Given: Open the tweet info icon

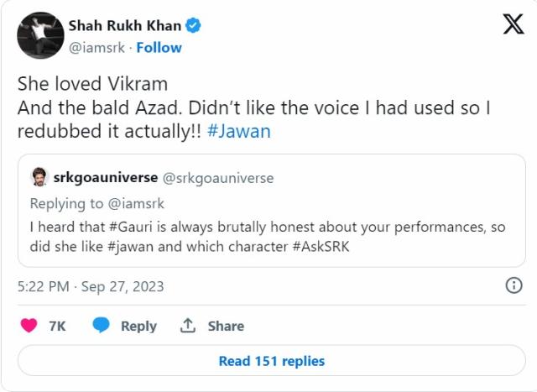Looking at the screenshot, I should pos(514,285).
